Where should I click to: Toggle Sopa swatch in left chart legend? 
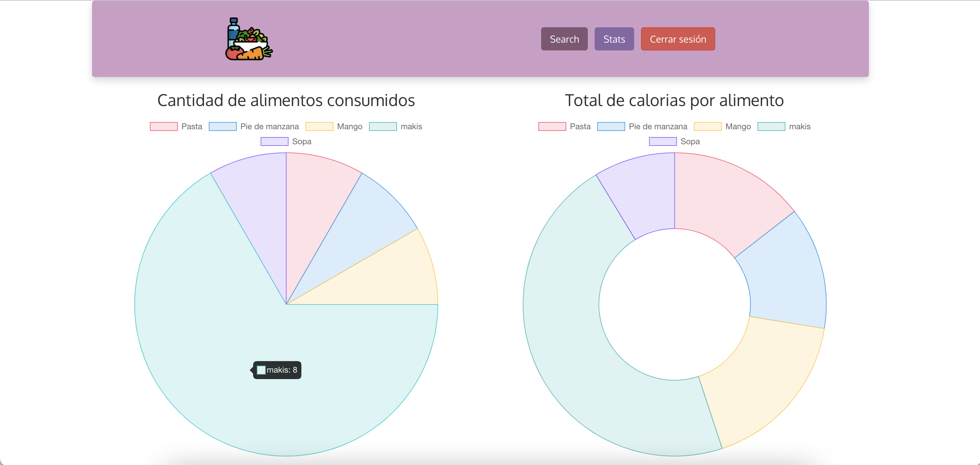[274, 141]
